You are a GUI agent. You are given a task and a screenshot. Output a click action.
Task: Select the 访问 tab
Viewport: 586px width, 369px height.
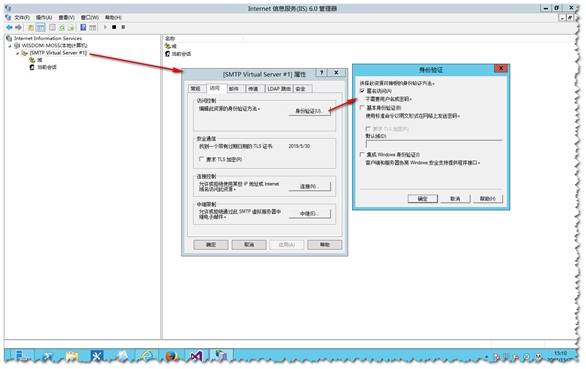tap(216, 88)
